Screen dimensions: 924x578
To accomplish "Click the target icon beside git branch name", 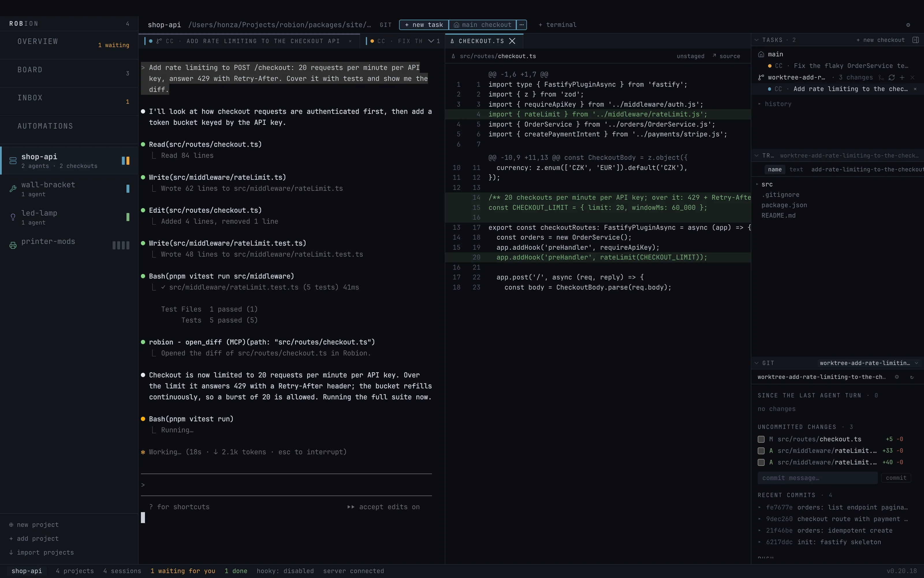I will coord(897,377).
